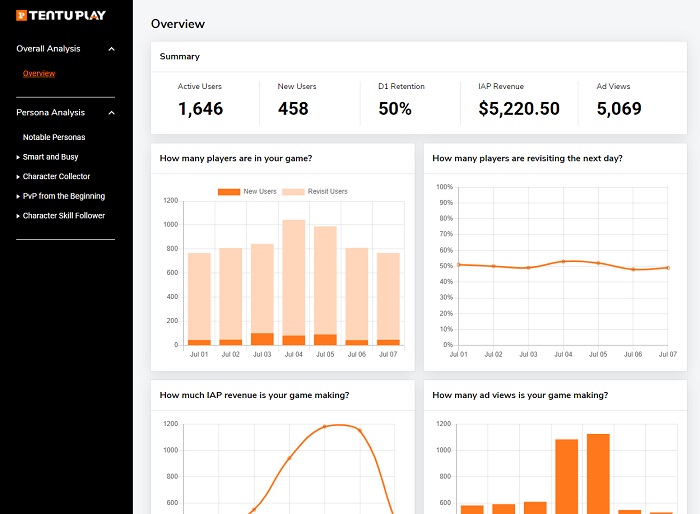Click the Overview page heading
Screen dimensions: 700x514
pos(178,24)
